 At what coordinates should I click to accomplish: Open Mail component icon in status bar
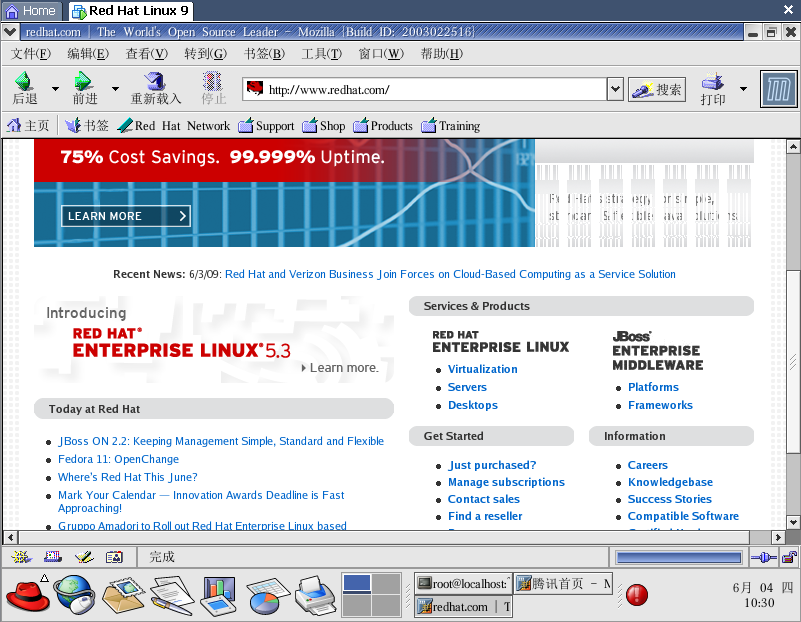tap(53, 557)
